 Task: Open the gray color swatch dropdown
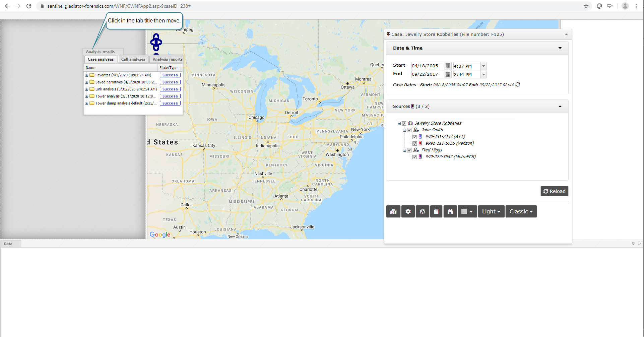pos(467,211)
